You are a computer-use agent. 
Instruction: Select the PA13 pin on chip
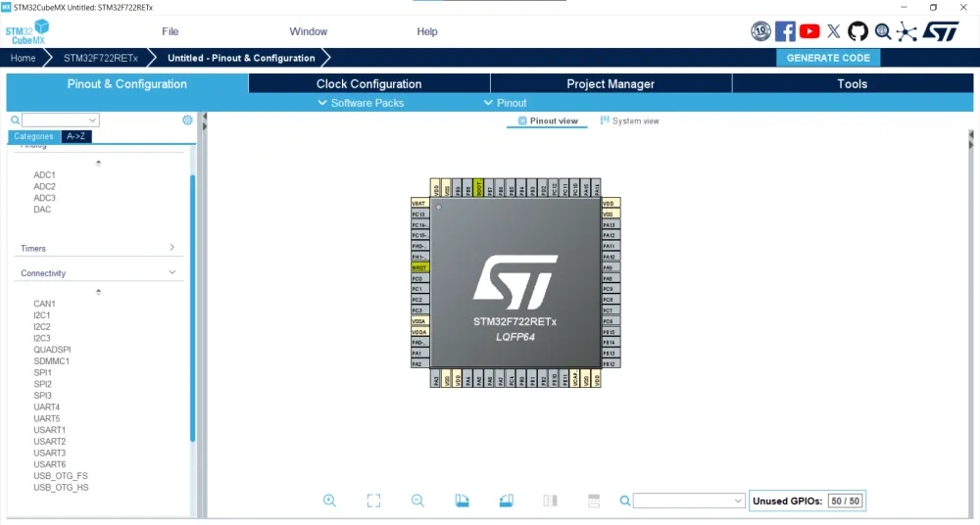(611, 224)
